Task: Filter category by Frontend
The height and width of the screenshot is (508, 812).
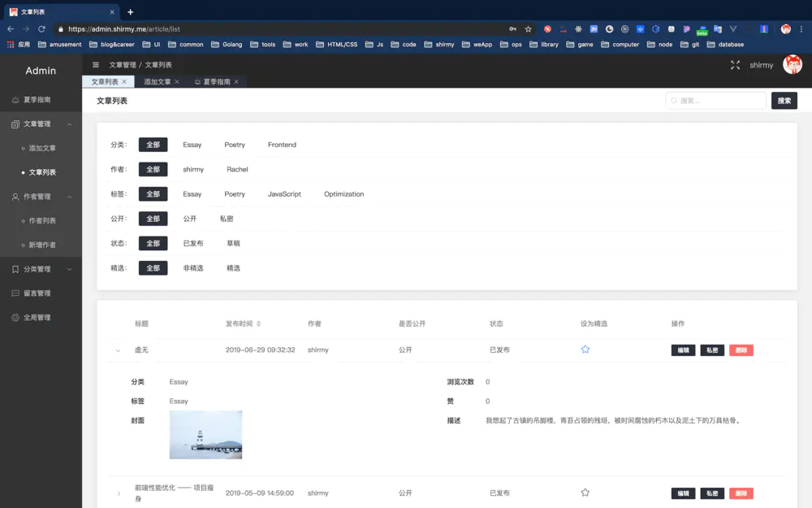Action: coord(282,145)
